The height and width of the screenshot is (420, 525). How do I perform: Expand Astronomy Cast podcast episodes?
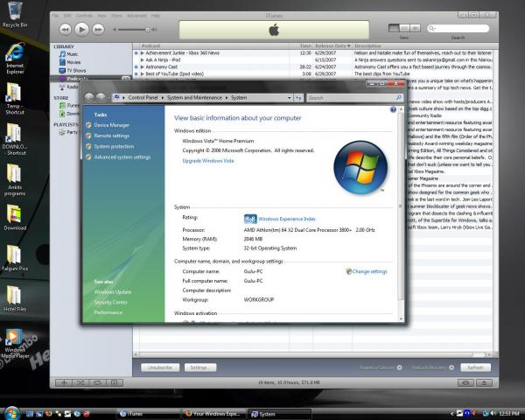click(x=143, y=67)
